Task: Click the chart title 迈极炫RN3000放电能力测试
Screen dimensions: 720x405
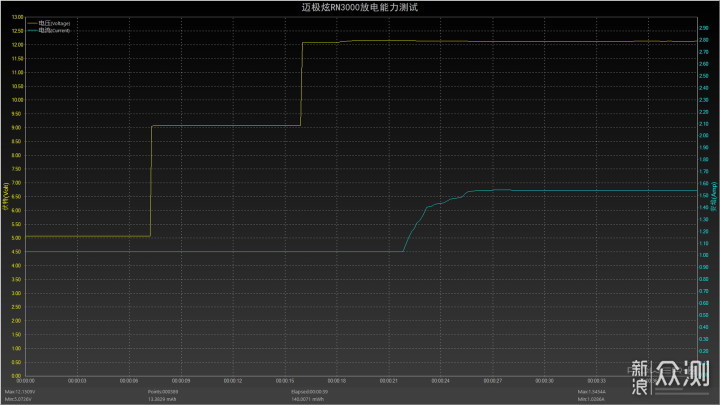Action: tap(360, 7)
